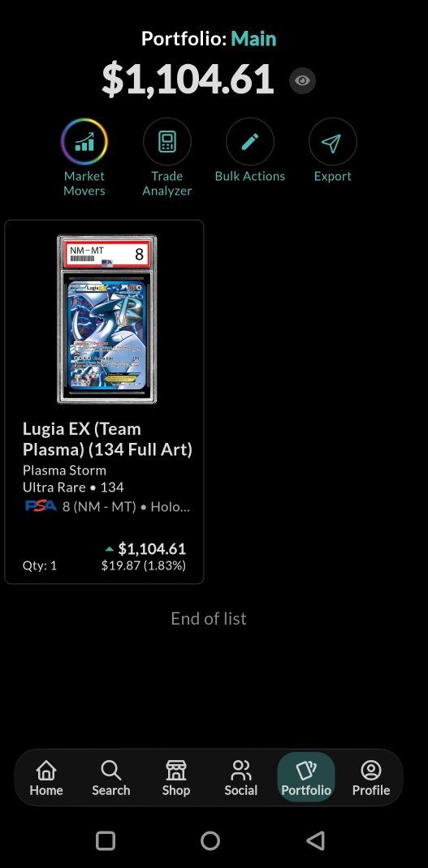Tap the Android recent apps square

(106, 841)
